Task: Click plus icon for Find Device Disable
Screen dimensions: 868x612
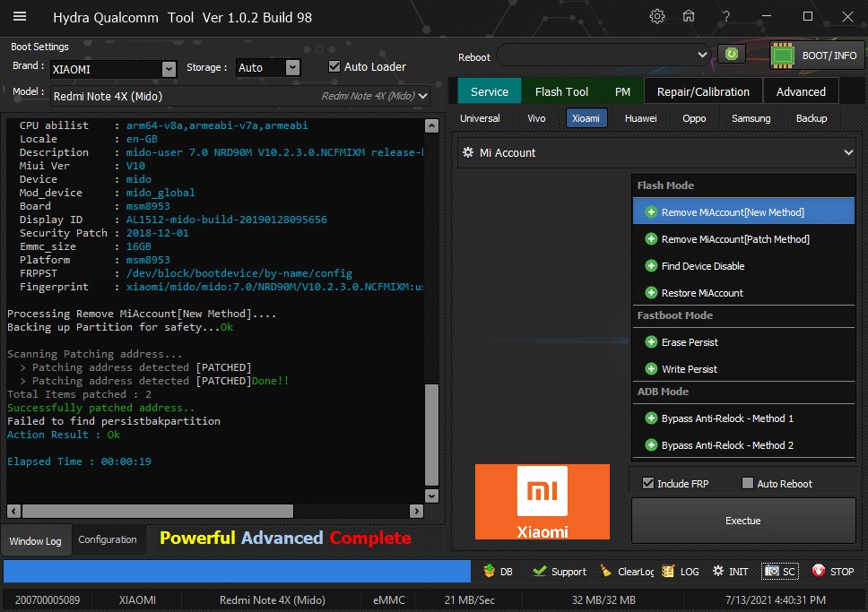Action: 651,266
